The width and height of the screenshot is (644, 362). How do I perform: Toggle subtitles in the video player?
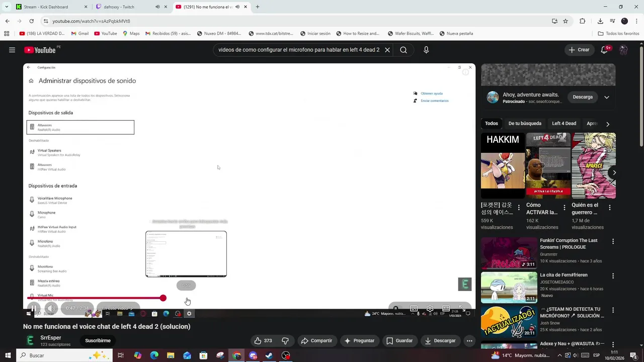[x=414, y=308]
